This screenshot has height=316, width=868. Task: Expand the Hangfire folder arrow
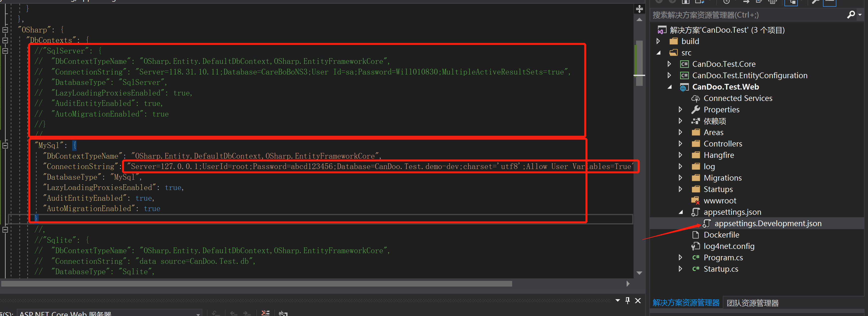(681, 155)
